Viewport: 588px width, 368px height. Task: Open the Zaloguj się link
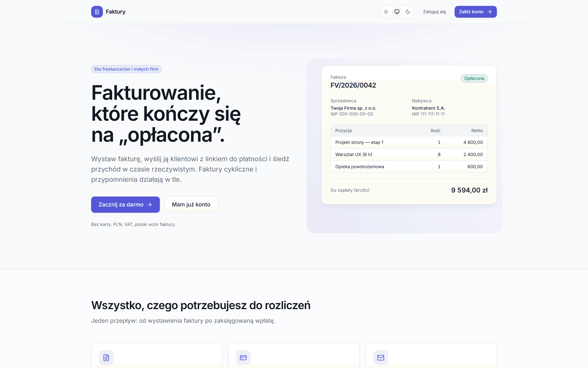pyautogui.click(x=434, y=12)
